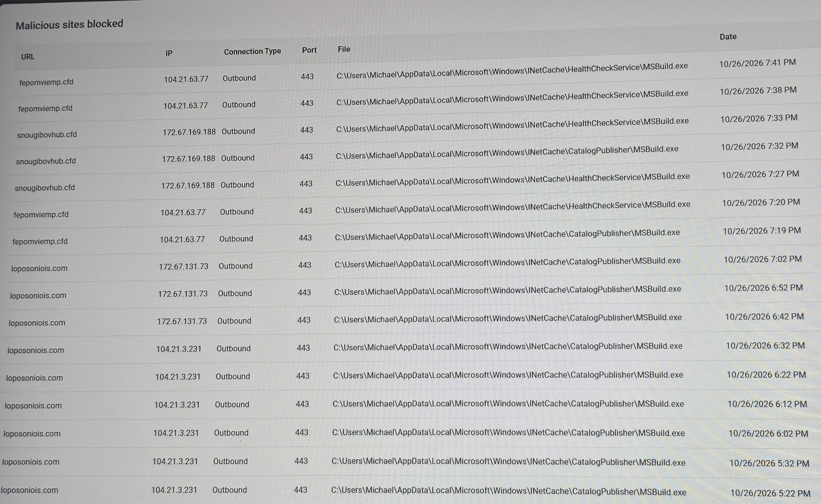Select HealthCheckService file path in 7:41 PM row
The width and height of the screenshot is (821, 504).
coord(512,71)
